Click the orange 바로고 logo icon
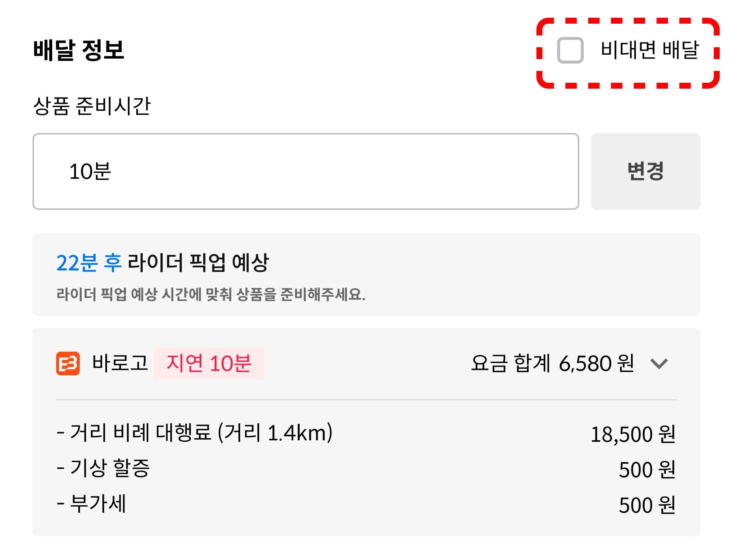 tap(68, 363)
